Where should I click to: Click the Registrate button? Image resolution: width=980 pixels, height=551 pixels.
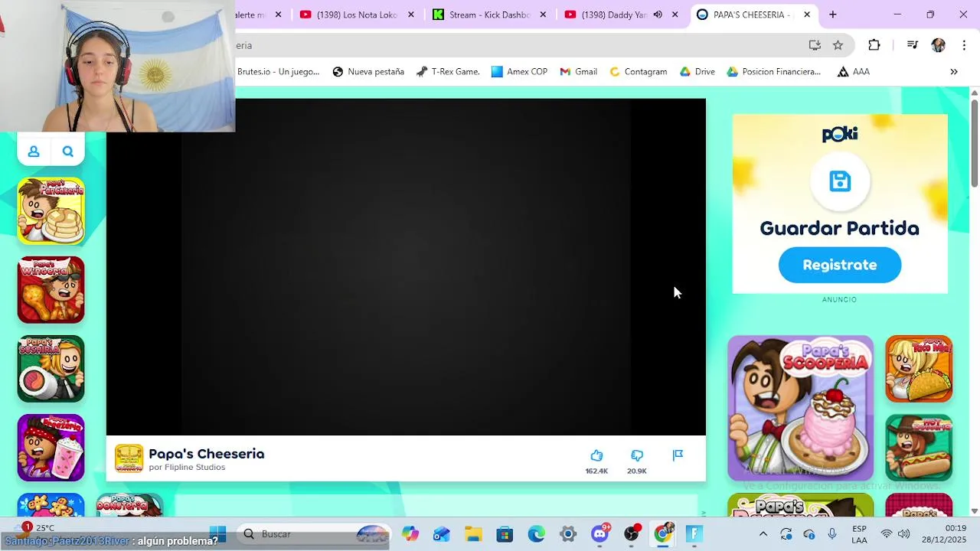click(x=840, y=265)
